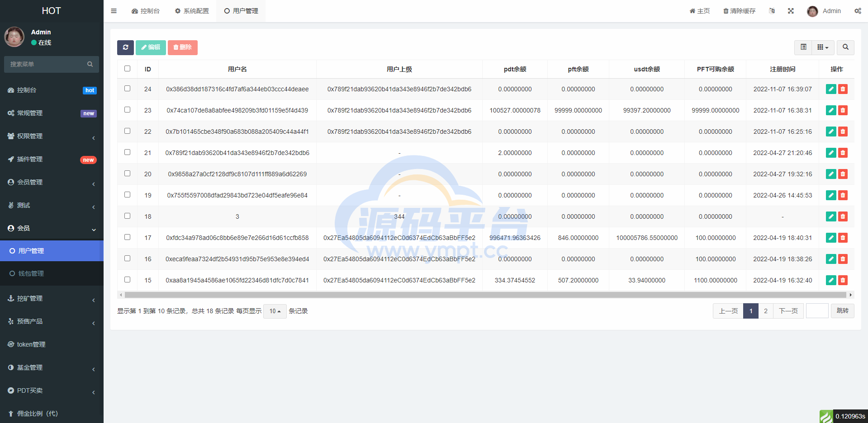The height and width of the screenshot is (423, 868).
Task: Expand the PDT买卖 sidebar menu
Action: pyautogui.click(x=52, y=390)
